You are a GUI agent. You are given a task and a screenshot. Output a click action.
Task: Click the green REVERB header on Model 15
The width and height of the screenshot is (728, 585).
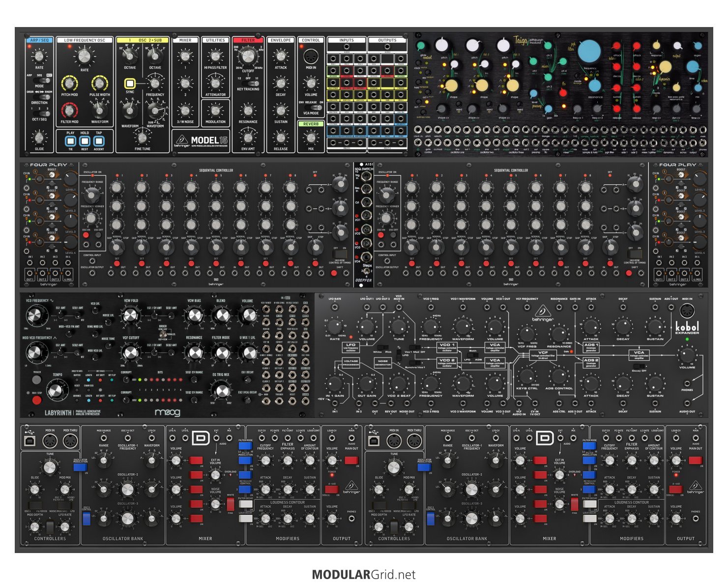coord(311,124)
